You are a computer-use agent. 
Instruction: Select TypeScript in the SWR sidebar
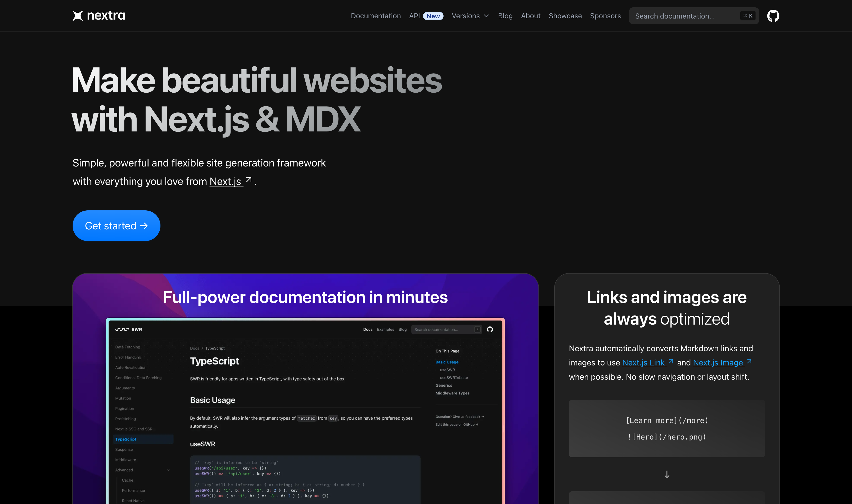pyautogui.click(x=126, y=439)
